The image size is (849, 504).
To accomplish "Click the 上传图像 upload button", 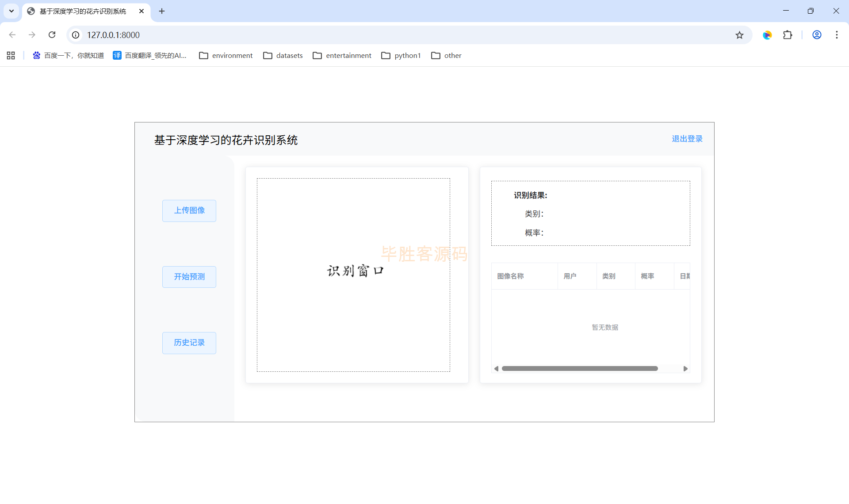I will [189, 210].
